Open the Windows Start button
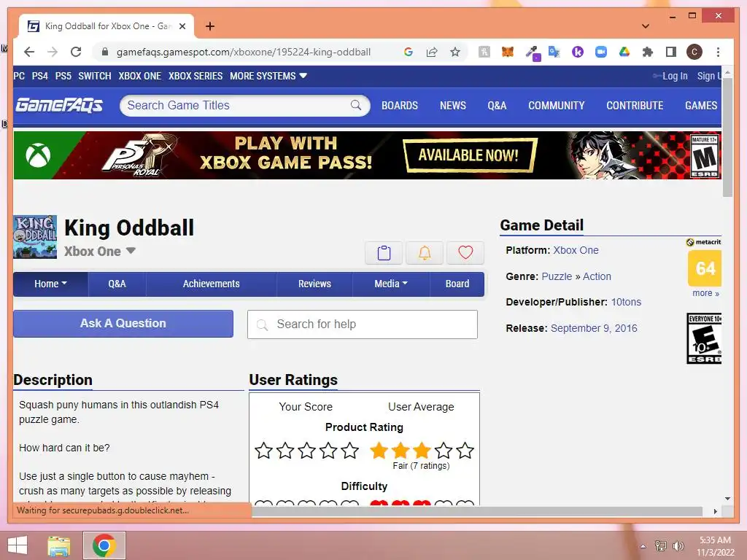 pyautogui.click(x=18, y=545)
